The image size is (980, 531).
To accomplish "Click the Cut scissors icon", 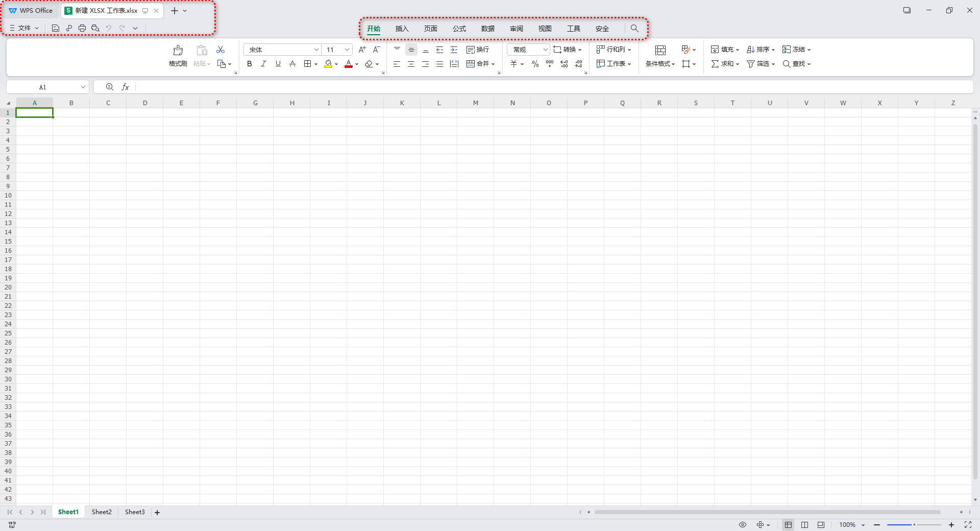I will 220,50.
